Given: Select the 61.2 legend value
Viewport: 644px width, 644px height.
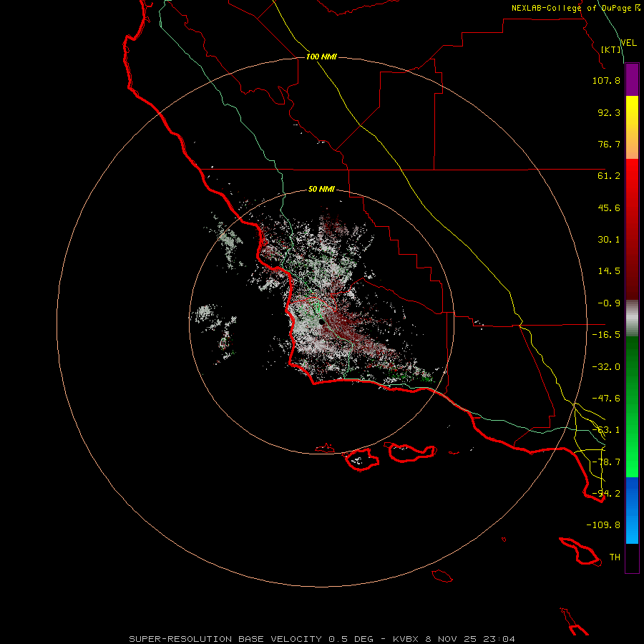Looking at the screenshot, I should coord(609,176).
